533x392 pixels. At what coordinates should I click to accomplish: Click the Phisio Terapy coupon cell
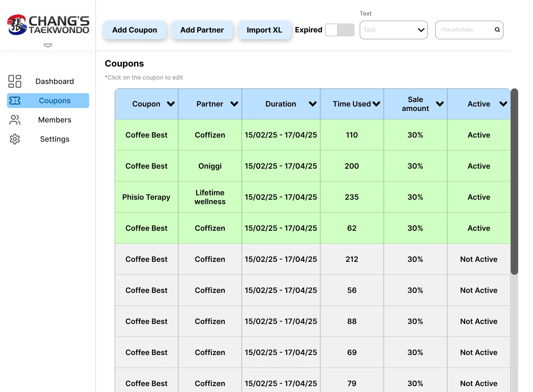[147, 197]
